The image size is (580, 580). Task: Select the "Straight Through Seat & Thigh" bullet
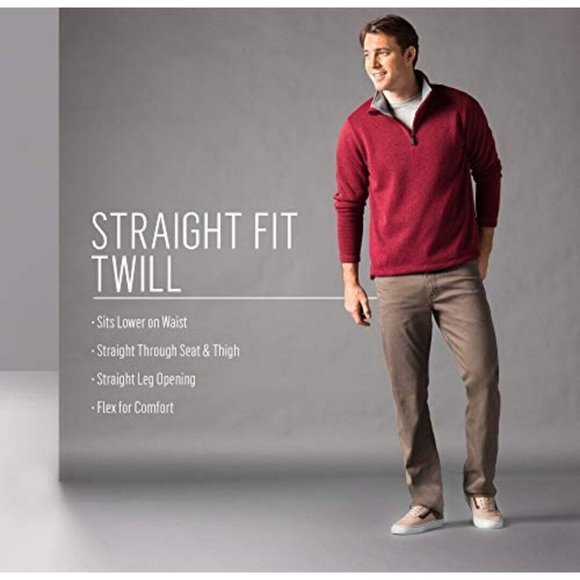click(x=165, y=351)
